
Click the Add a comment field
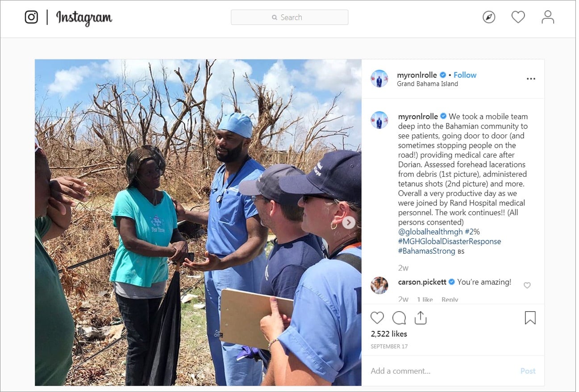(x=442, y=371)
